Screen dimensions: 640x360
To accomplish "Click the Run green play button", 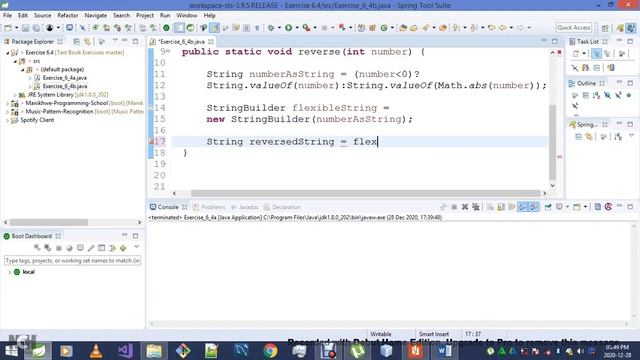I will pos(289,28).
